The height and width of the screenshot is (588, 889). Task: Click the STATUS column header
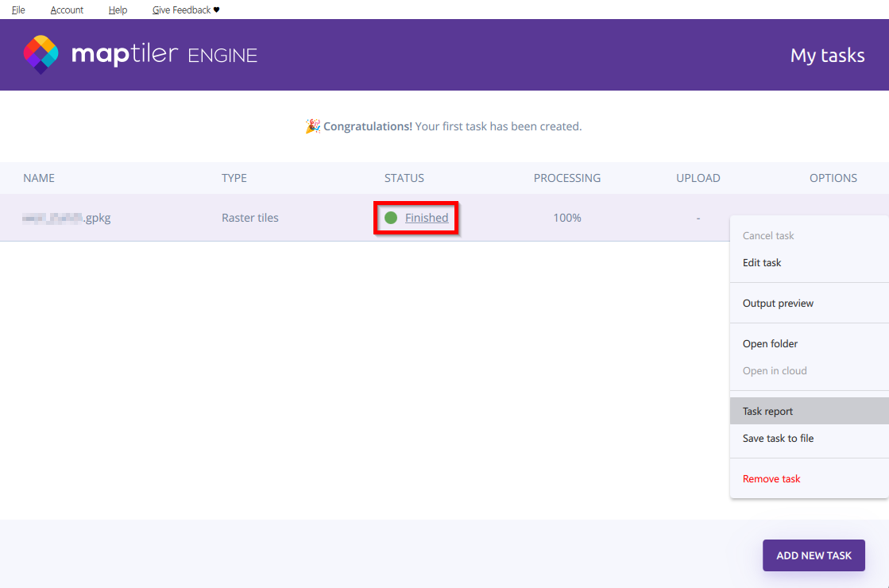coord(404,178)
